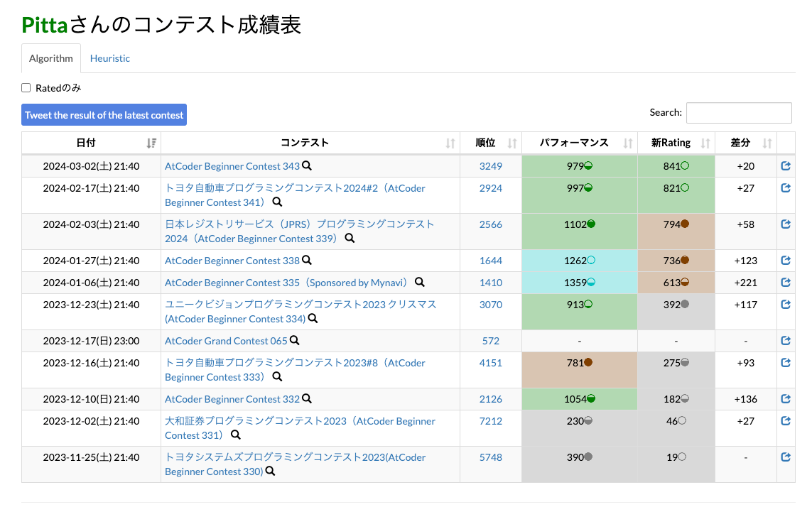Open AtCoder Beginner Contest 343 link

pos(232,166)
